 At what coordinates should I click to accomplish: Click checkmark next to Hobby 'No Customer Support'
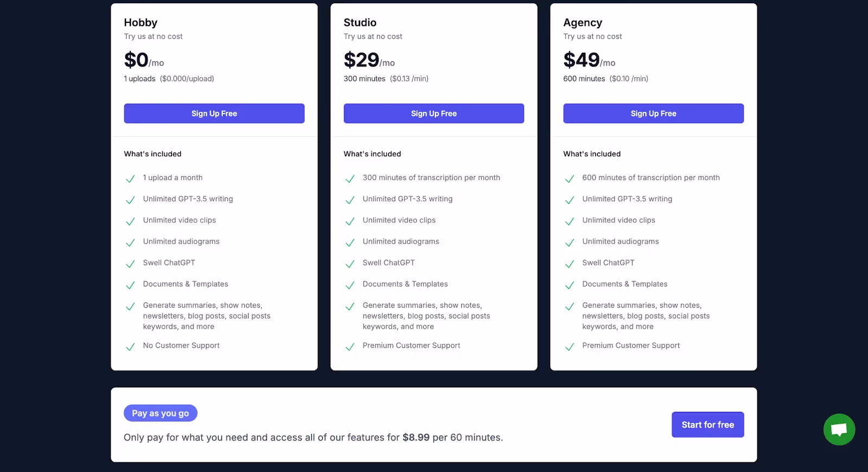pyautogui.click(x=130, y=347)
